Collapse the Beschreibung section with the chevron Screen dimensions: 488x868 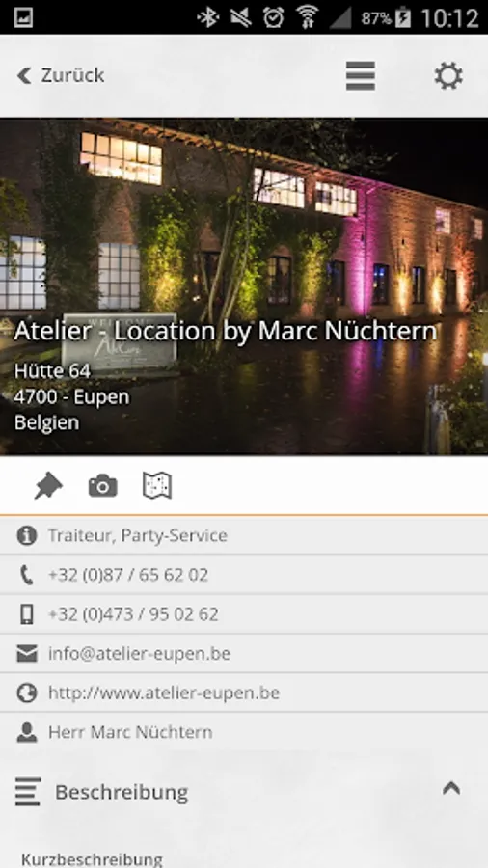point(451,788)
